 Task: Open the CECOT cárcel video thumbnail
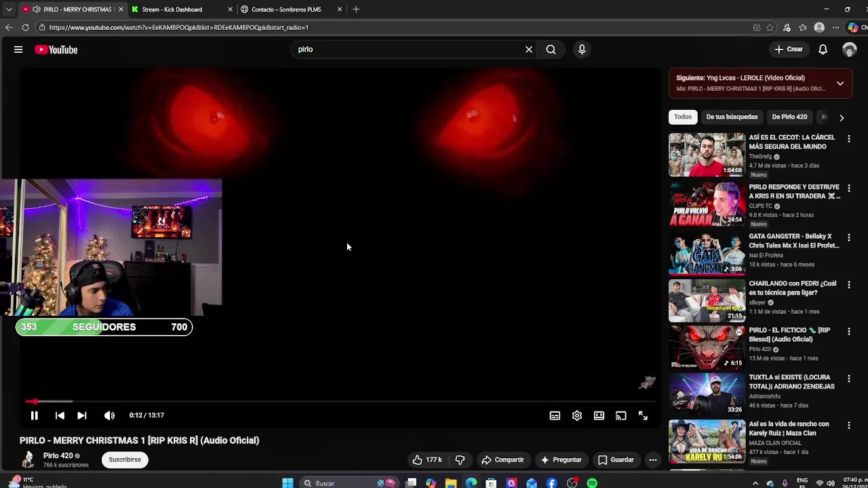707,155
